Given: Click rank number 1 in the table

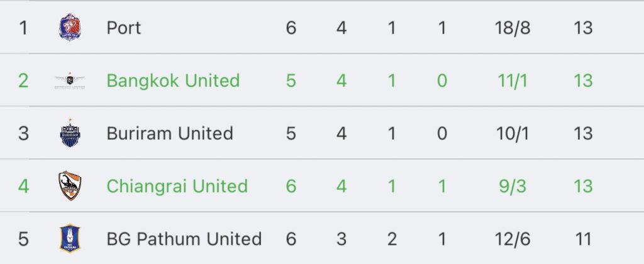Looking at the screenshot, I should 23,28.
